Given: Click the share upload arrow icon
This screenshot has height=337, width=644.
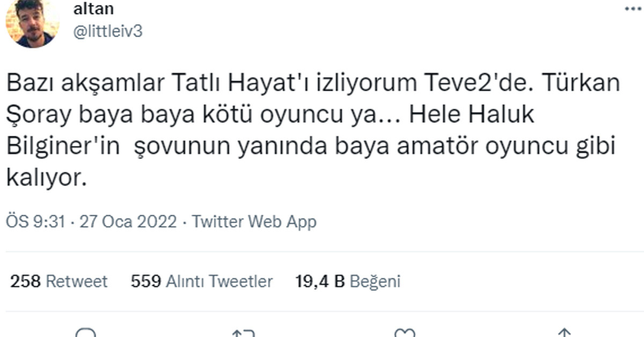Looking at the screenshot, I should click(x=563, y=333).
